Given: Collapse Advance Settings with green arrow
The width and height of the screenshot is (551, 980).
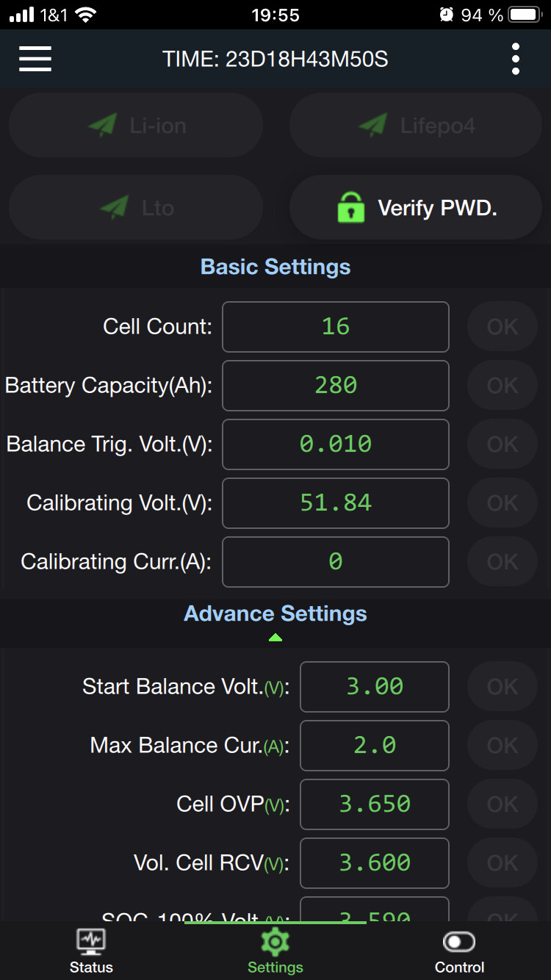Looking at the screenshot, I should click(275, 638).
